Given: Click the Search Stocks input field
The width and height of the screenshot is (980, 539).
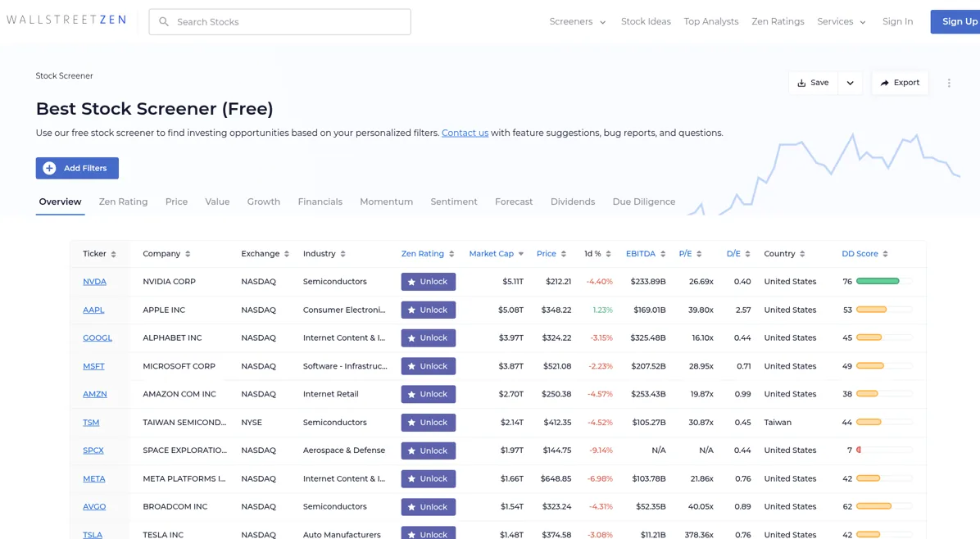Looking at the screenshot, I should (279, 22).
